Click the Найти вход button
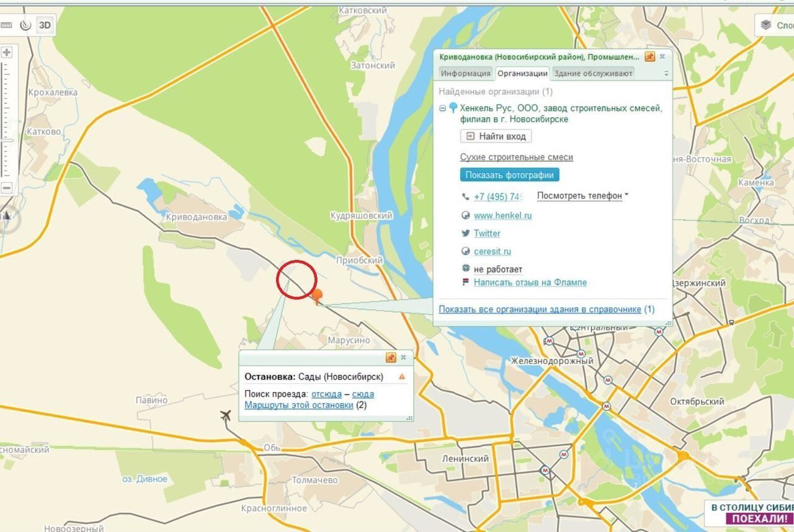This screenshot has height=532, width=794. tap(496, 136)
